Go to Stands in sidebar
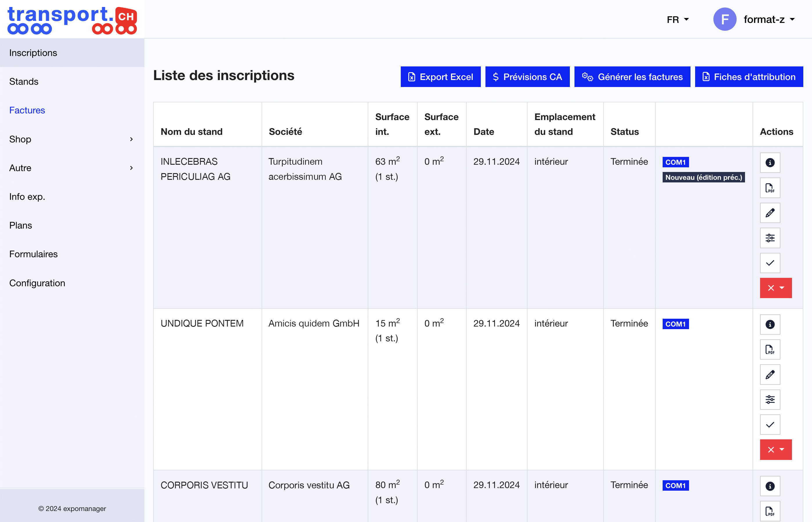The height and width of the screenshot is (522, 812). (24, 82)
